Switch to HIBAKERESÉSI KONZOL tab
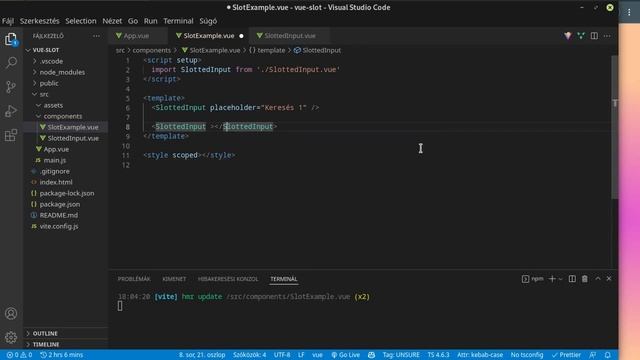 point(228,279)
